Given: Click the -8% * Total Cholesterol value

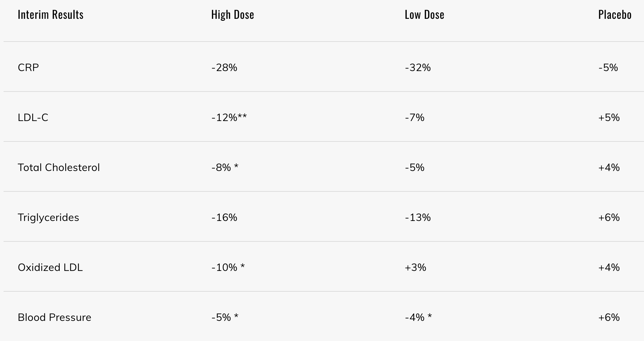Looking at the screenshot, I should point(225,167).
